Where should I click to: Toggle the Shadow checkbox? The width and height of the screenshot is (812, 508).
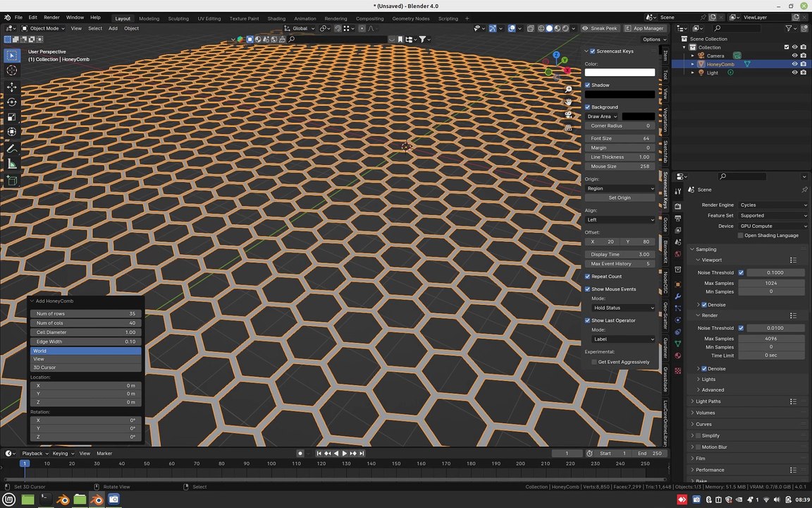click(x=588, y=85)
